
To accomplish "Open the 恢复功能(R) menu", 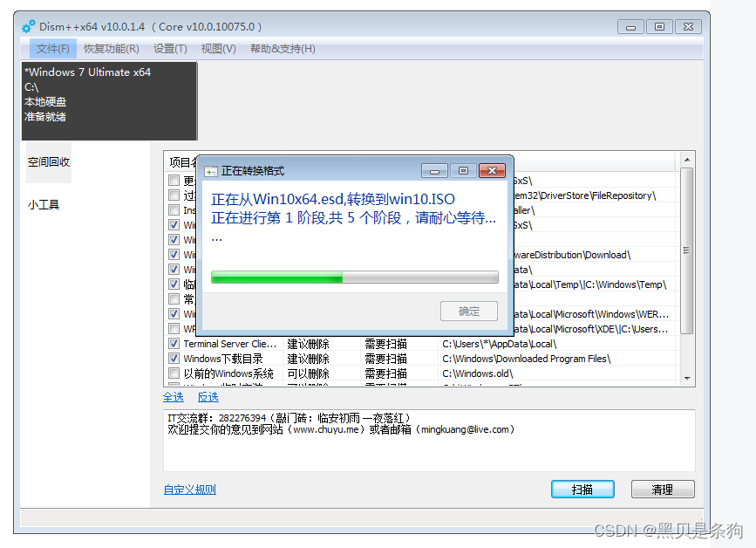I will [112, 49].
